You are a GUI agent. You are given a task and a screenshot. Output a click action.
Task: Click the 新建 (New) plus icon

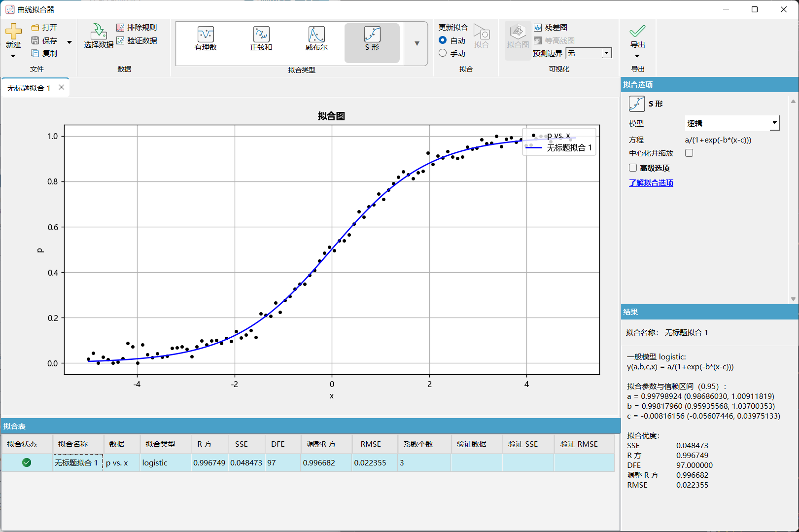pyautogui.click(x=13, y=31)
